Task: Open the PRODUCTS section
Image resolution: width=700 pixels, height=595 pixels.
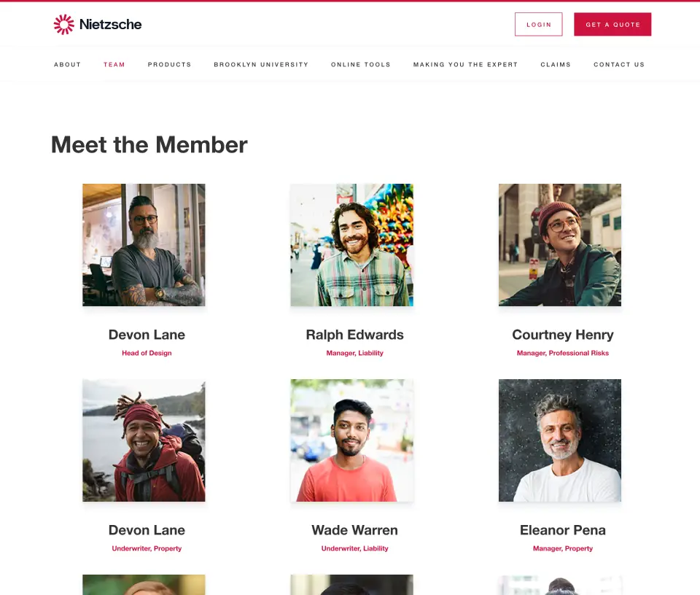Action: [x=169, y=64]
